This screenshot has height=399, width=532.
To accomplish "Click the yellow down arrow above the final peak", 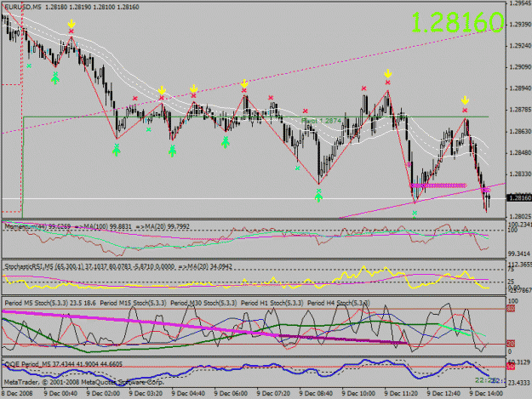I will click(465, 100).
